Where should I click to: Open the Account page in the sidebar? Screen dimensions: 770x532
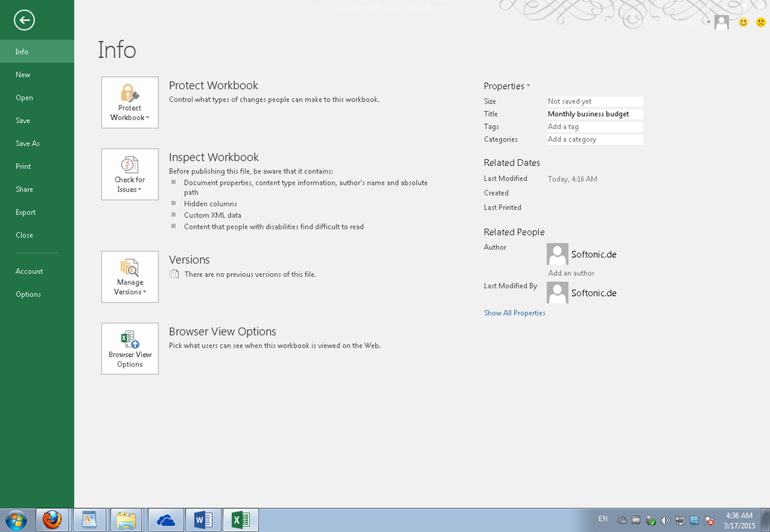(37, 272)
